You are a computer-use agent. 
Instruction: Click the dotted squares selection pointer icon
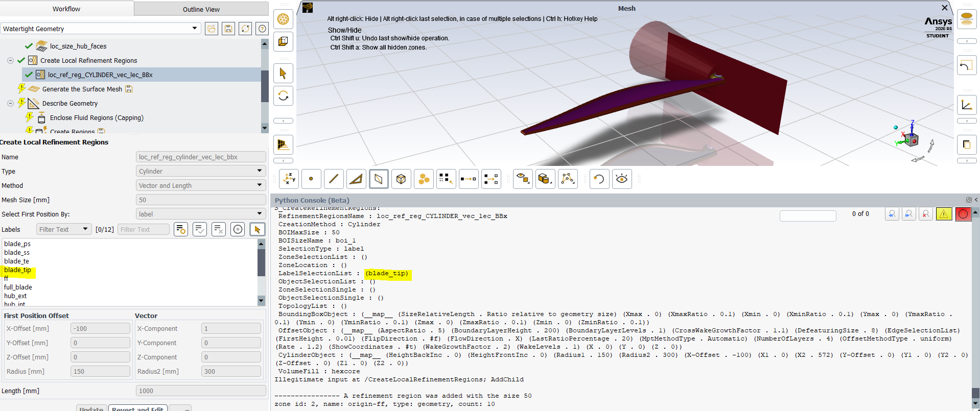[446, 179]
